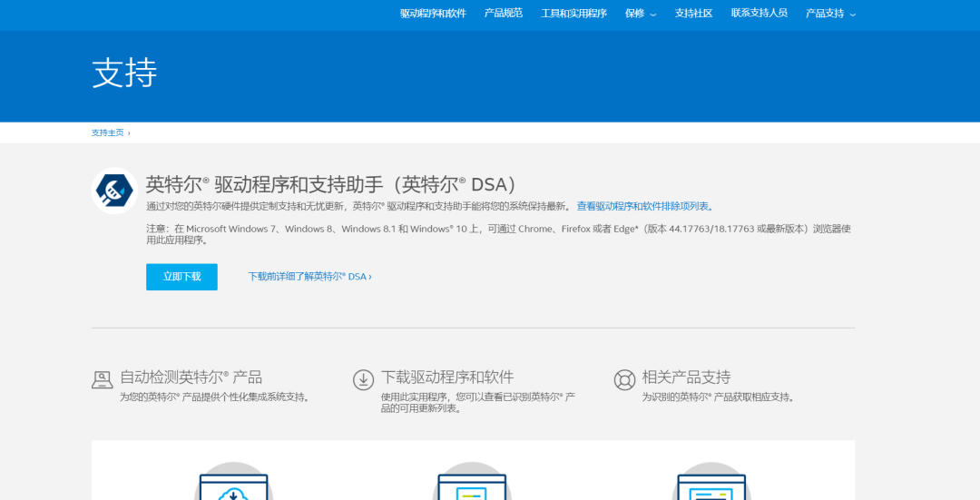Open 产品规范 navigation item
The height and width of the screenshot is (500, 980).
pos(503,13)
